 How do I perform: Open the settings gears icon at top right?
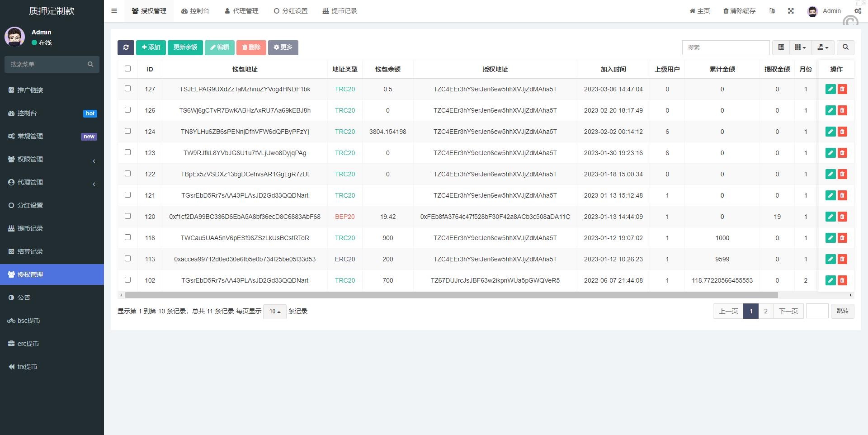858,11
